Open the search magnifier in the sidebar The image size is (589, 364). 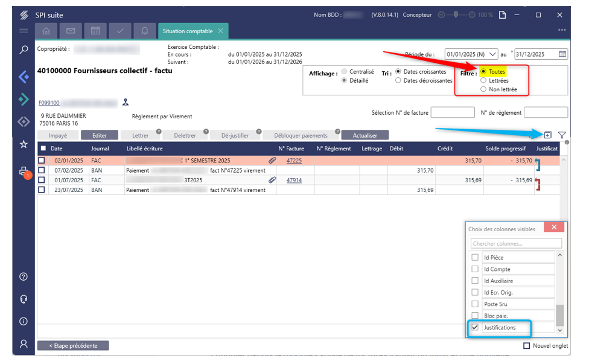(x=24, y=50)
